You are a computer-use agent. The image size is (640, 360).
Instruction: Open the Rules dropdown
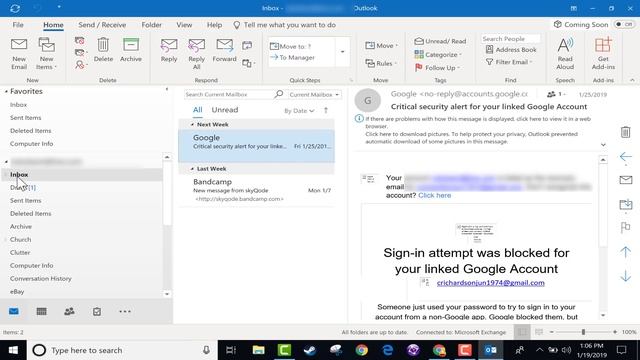click(381, 63)
